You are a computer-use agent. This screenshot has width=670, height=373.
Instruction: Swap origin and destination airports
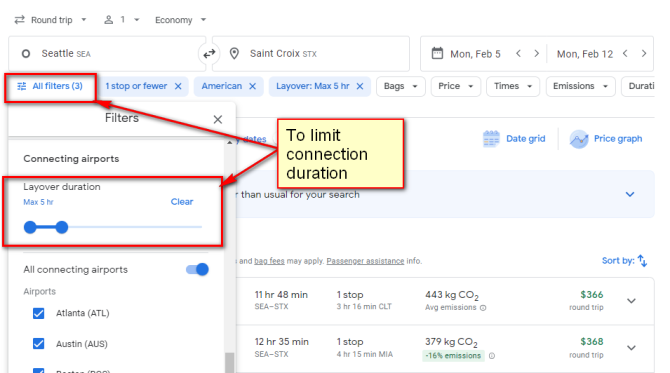click(x=209, y=54)
